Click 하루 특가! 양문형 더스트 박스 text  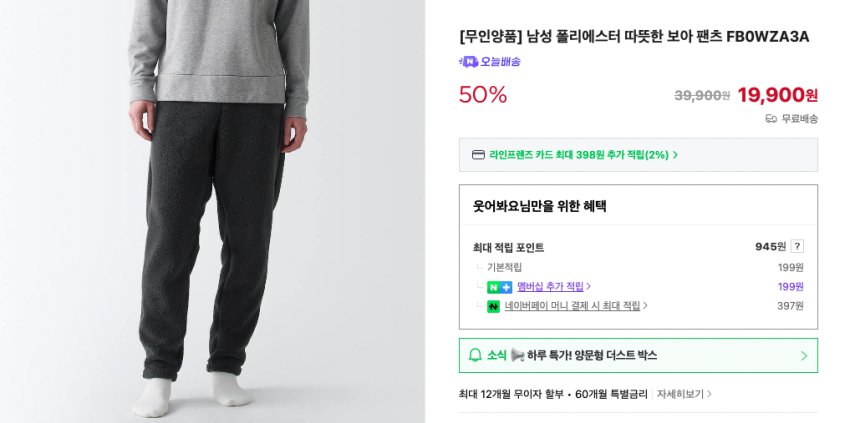tap(592, 355)
